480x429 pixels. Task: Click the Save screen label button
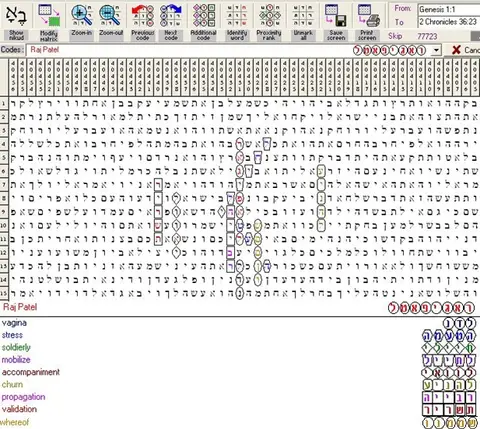(x=336, y=35)
